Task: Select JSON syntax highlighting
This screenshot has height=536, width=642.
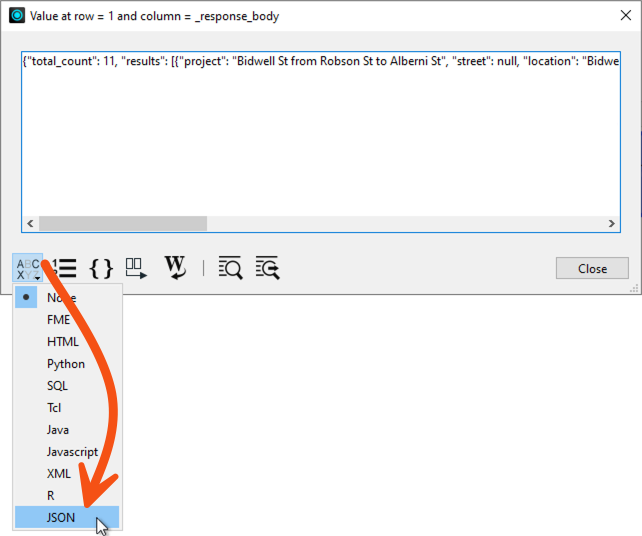Action: click(61, 517)
